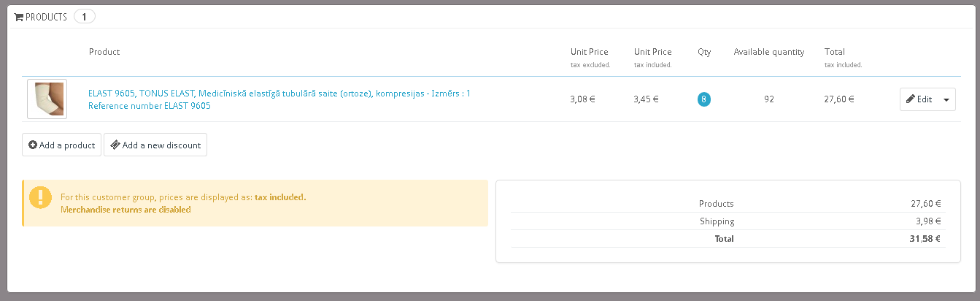Click the plus circle icon on Add a product
Image resolution: width=980 pixels, height=301 pixels.
[33, 145]
